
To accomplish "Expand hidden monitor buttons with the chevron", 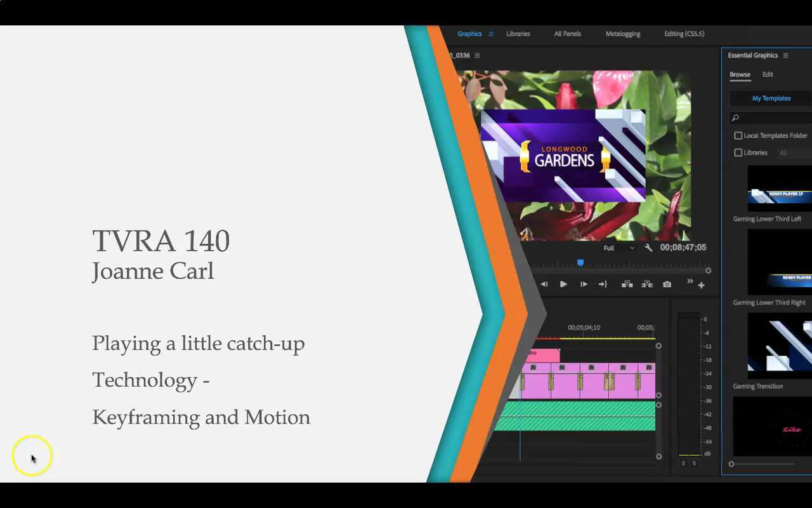I will (690, 281).
